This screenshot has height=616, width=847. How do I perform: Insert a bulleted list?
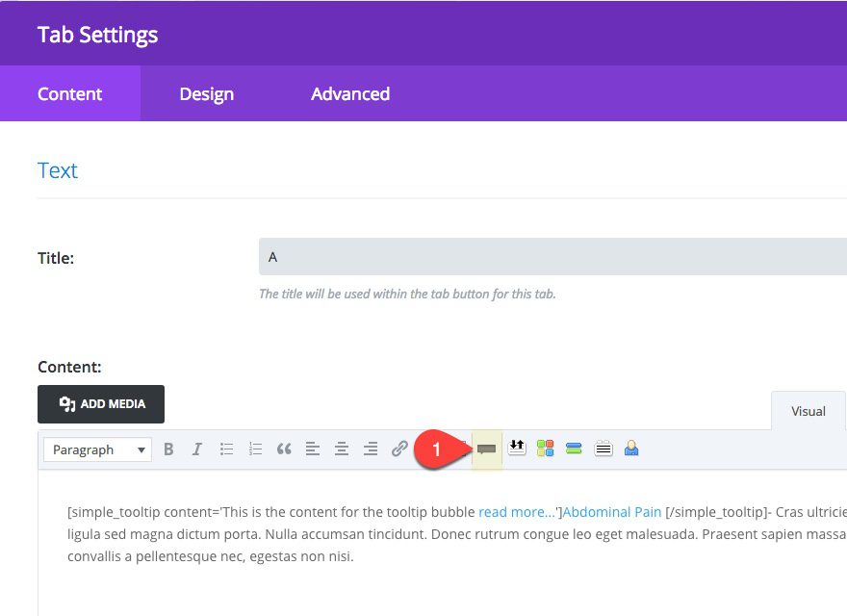226,449
